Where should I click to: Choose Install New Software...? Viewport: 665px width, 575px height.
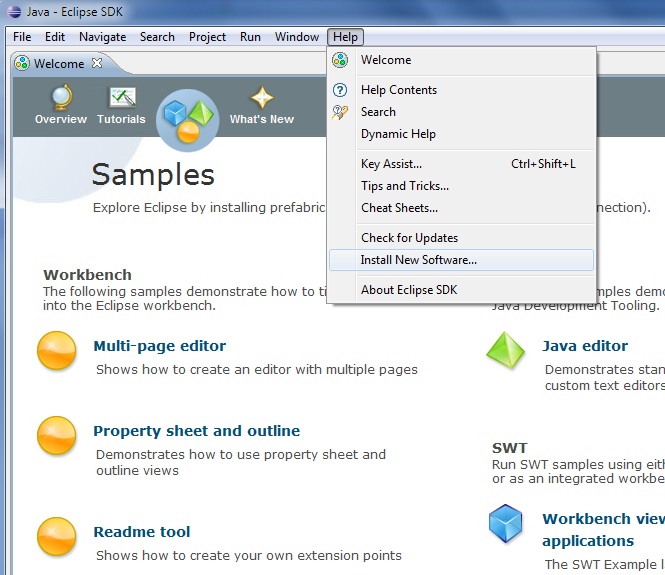[x=461, y=260]
